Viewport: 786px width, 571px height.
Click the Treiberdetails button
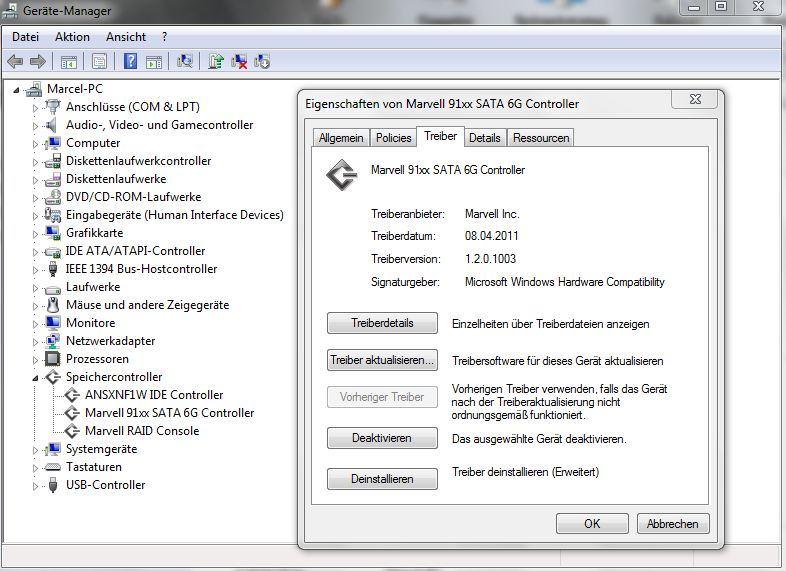click(382, 323)
